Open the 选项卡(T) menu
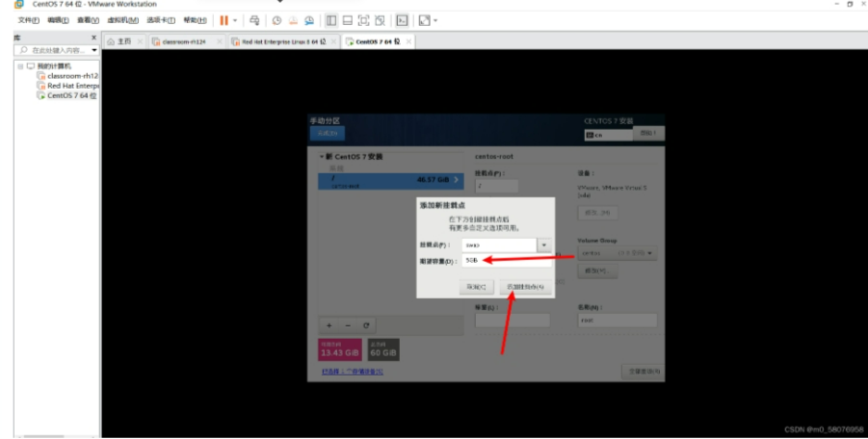This screenshot has height=439, width=868. (161, 20)
